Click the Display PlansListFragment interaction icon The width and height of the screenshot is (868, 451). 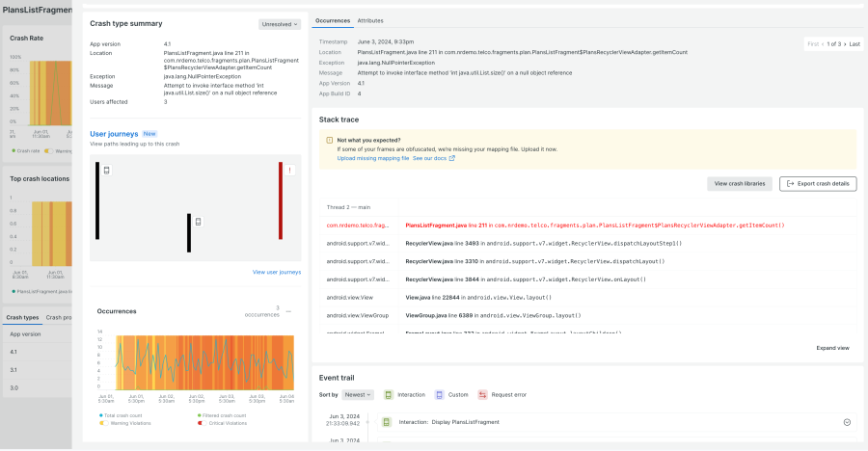tap(386, 422)
